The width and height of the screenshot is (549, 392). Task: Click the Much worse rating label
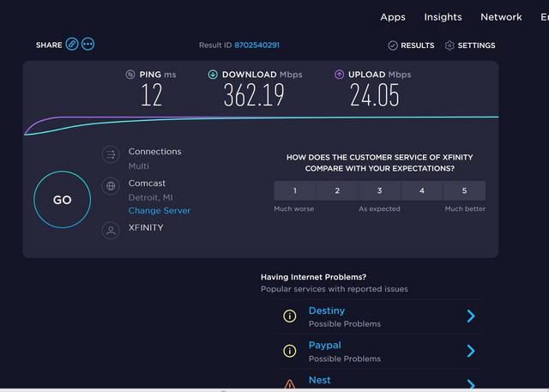point(293,209)
